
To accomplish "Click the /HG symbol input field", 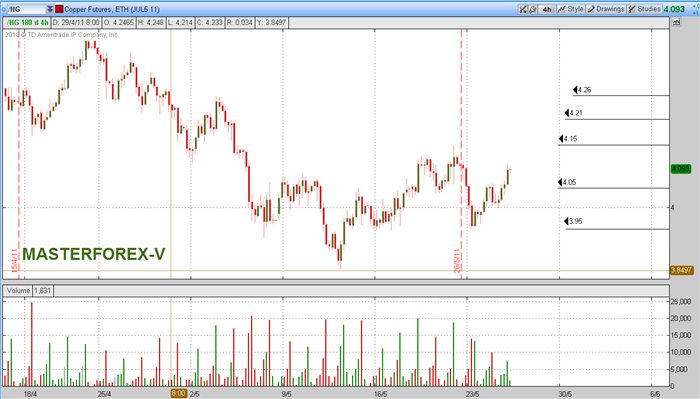I will [26, 9].
